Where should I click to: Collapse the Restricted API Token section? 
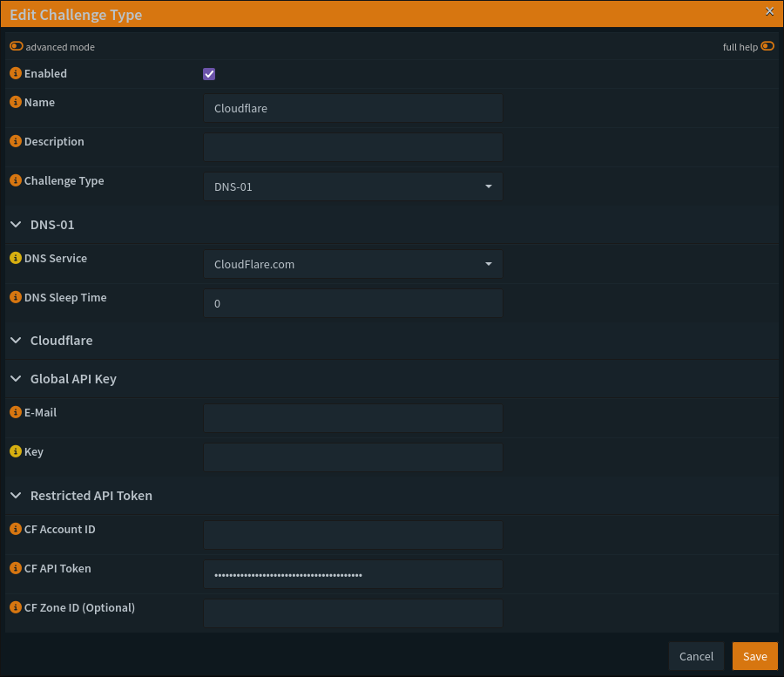click(x=16, y=495)
